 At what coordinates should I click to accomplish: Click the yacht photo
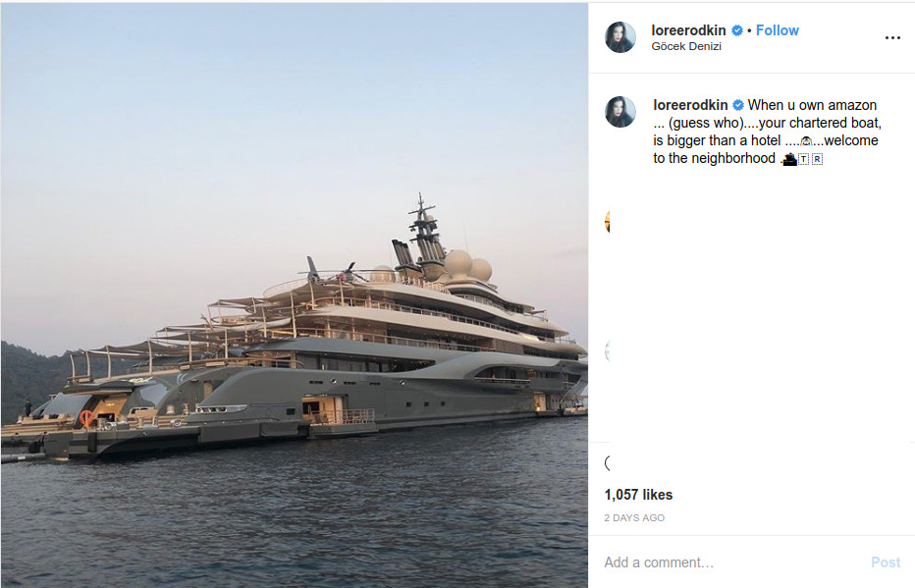coord(295,294)
